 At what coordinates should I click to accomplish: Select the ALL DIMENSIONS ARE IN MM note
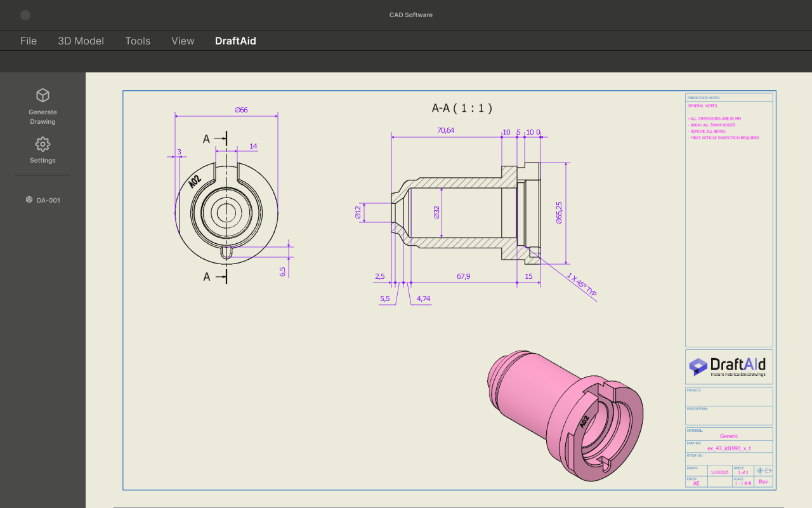pos(715,119)
